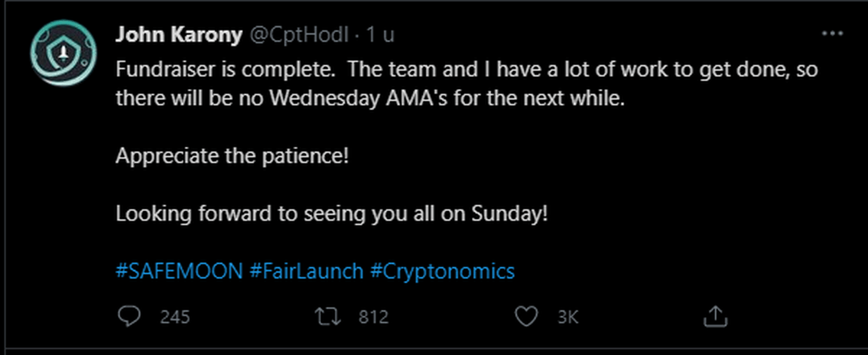The height and width of the screenshot is (355, 868).
Task: Click the word 'Sunday!' in the tweet
Action: [x=510, y=214]
